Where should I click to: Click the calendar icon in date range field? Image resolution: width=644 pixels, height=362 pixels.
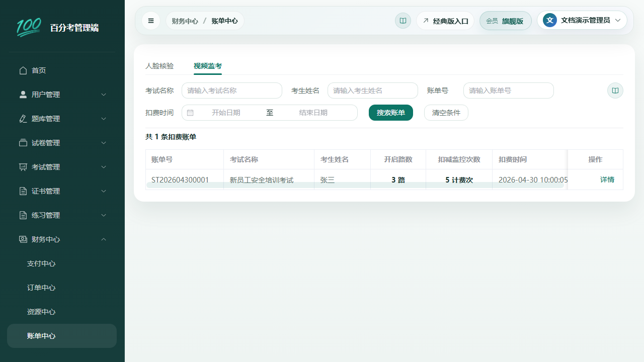pyautogui.click(x=190, y=113)
